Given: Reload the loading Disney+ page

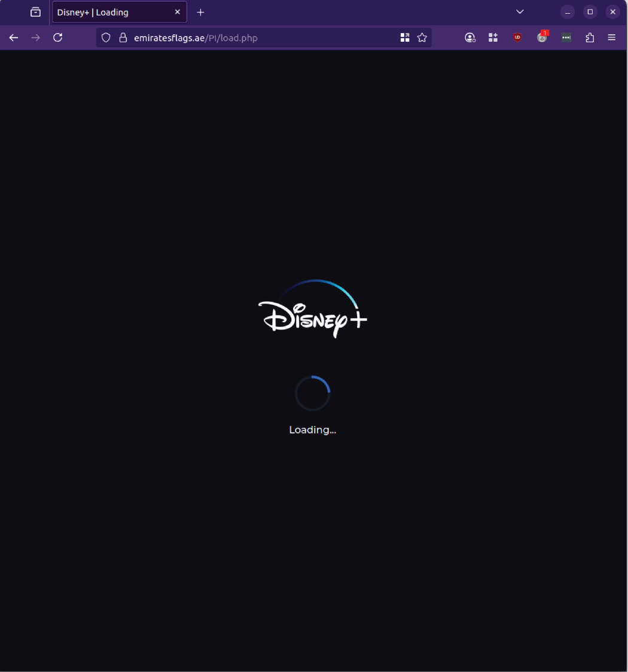Looking at the screenshot, I should tap(57, 37).
